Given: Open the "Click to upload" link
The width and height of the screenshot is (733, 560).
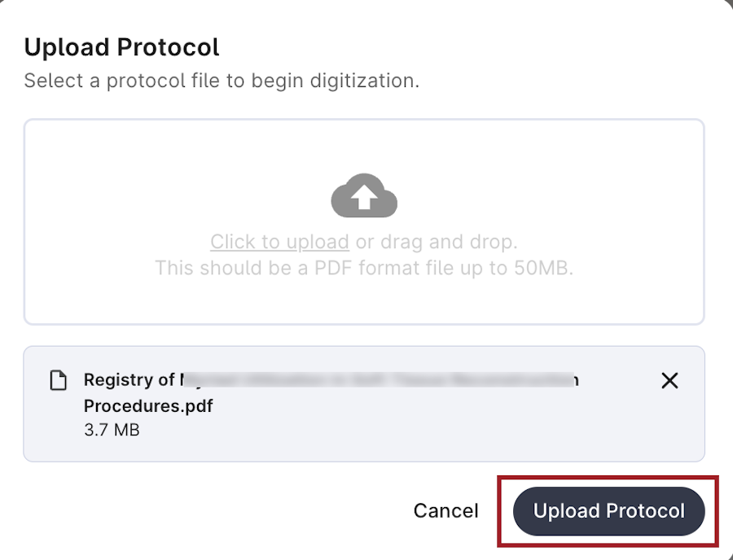Looking at the screenshot, I should click(279, 242).
